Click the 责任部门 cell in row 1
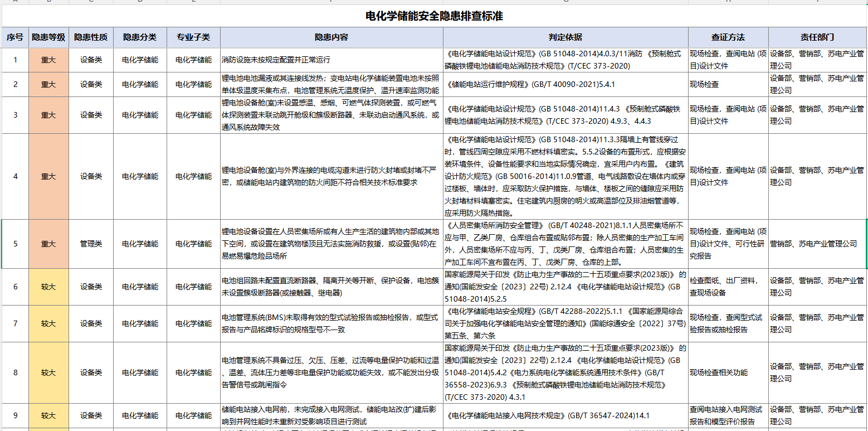The height and width of the screenshot is (431, 868). coord(817,60)
